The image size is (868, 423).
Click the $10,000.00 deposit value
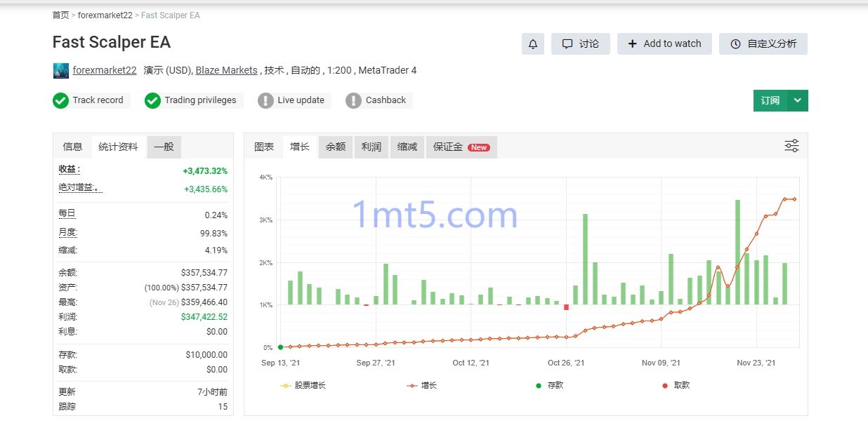pos(206,355)
